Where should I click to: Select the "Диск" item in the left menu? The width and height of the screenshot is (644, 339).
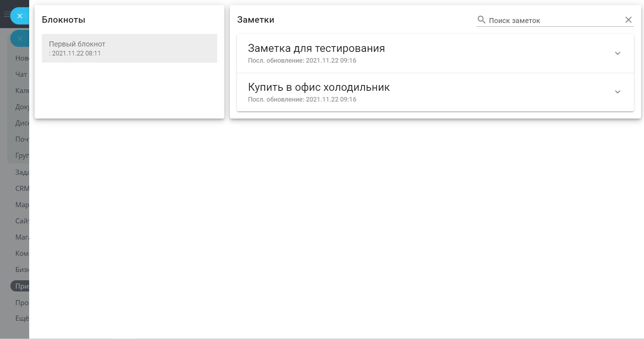pyautogui.click(x=22, y=123)
